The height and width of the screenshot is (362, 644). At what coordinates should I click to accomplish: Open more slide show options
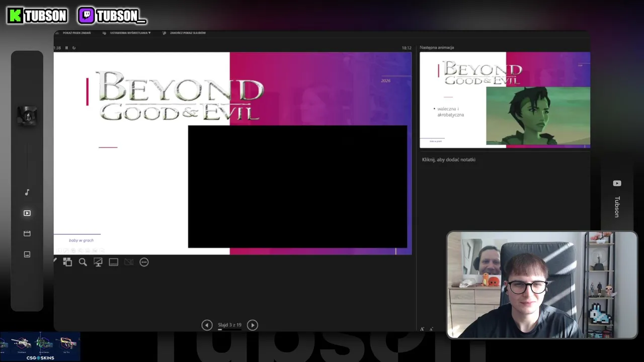click(144, 262)
